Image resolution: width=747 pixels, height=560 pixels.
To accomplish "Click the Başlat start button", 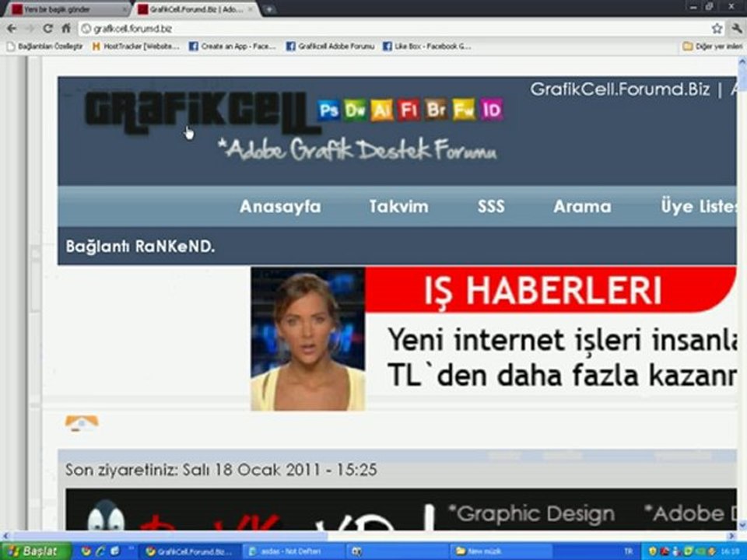I will click(36, 551).
